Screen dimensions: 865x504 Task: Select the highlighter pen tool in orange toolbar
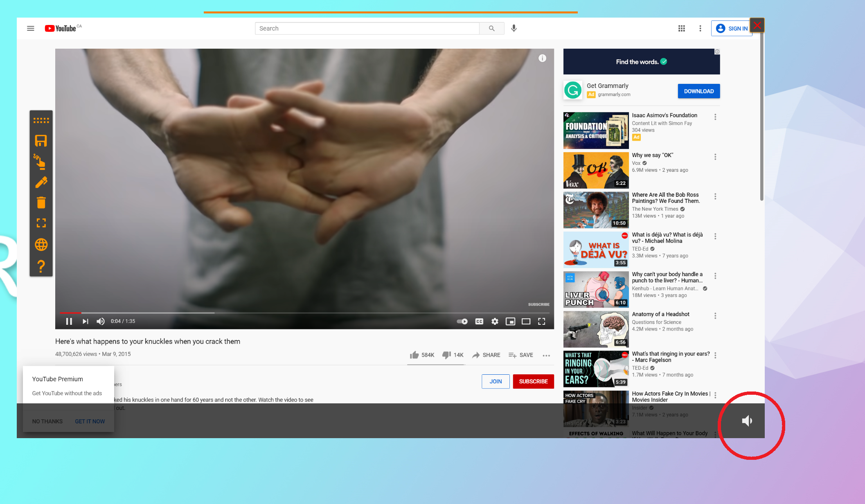point(41,182)
